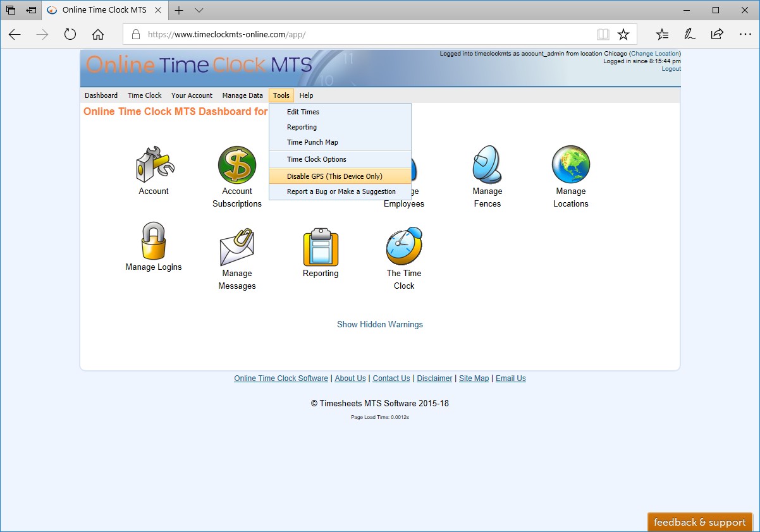Image resolution: width=760 pixels, height=532 pixels.
Task: Go to the browser home page icon
Action: click(98, 34)
